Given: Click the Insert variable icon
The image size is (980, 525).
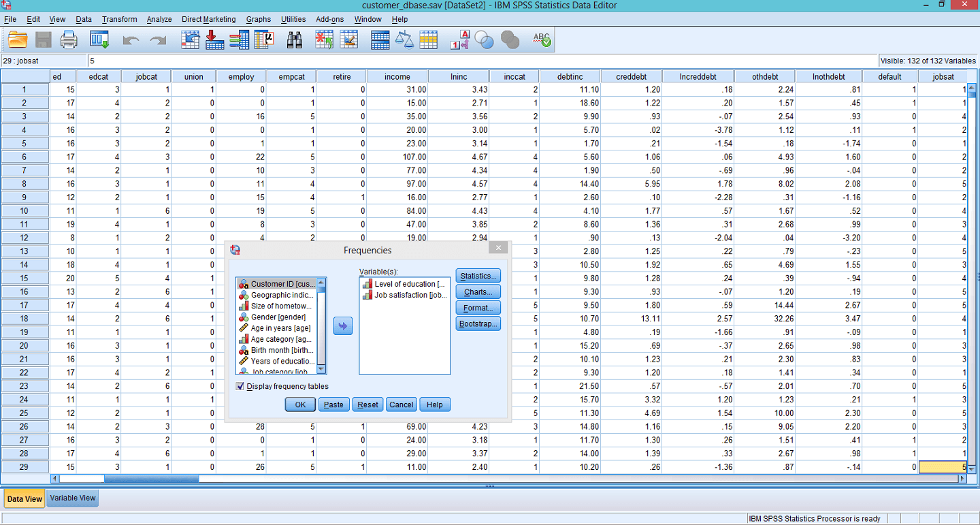Looking at the screenshot, I should [x=348, y=40].
